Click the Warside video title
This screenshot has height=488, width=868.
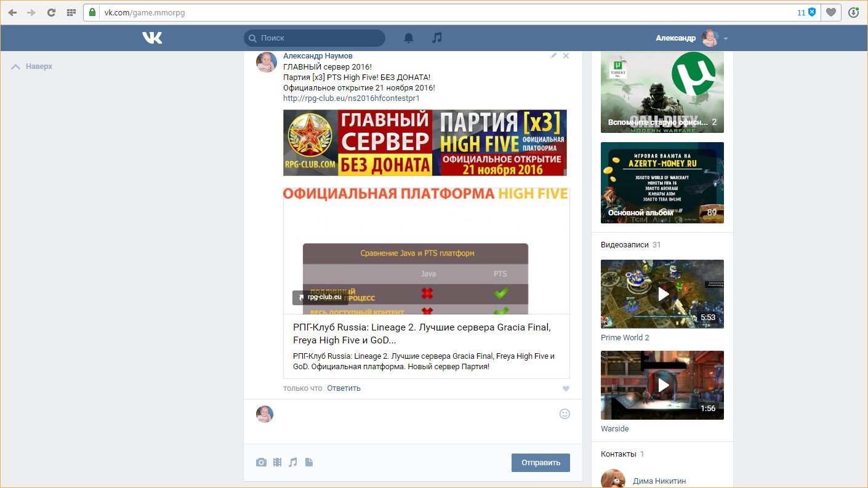pos(614,429)
